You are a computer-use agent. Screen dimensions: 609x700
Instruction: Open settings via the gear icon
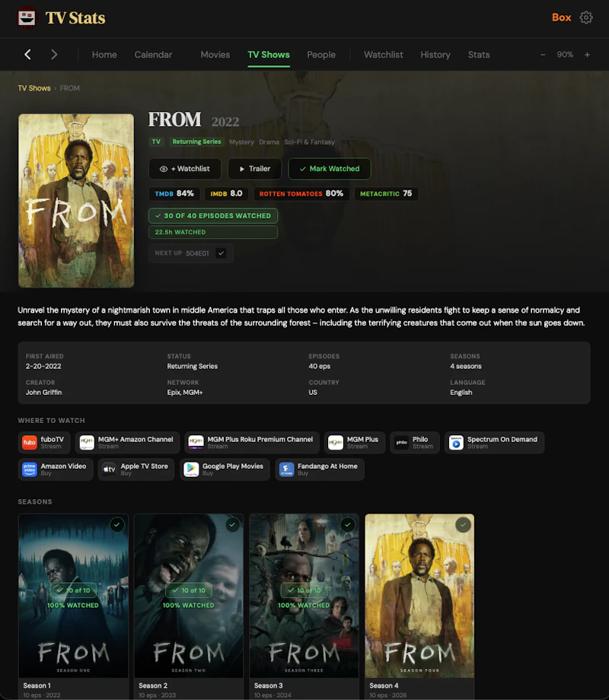pos(585,17)
